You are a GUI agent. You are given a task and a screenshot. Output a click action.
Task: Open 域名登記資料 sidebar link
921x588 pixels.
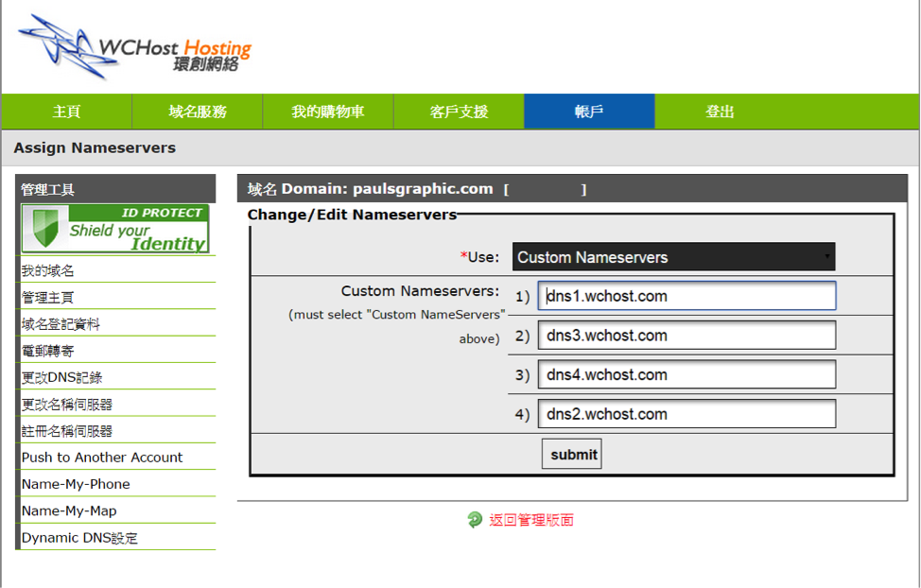click(x=61, y=324)
